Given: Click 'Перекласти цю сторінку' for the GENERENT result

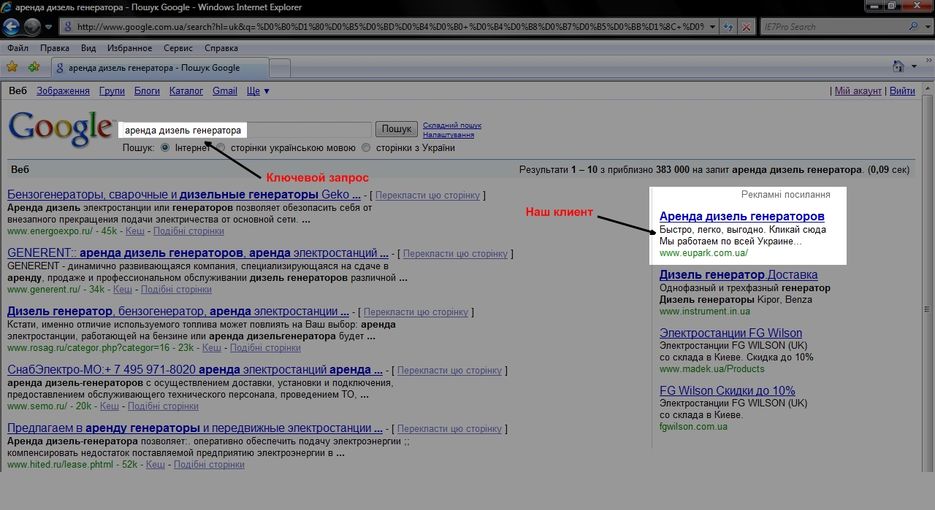Looking at the screenshot, I should [x=455, y=254].
